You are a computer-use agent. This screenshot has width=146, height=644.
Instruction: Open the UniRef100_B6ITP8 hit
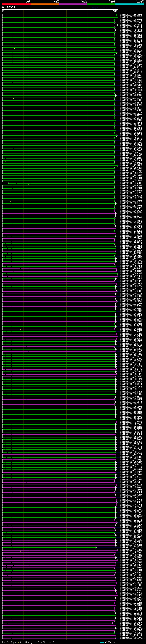pos(131,15)
